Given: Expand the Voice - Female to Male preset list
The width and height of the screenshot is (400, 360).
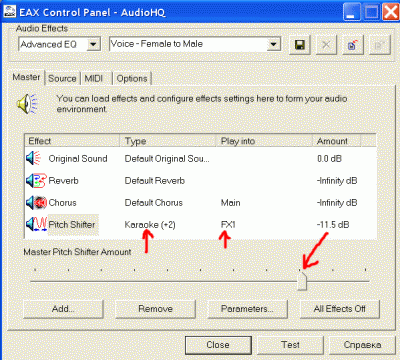Looking at the screenshot, I should pyautogui.click(x=274, y=44).
